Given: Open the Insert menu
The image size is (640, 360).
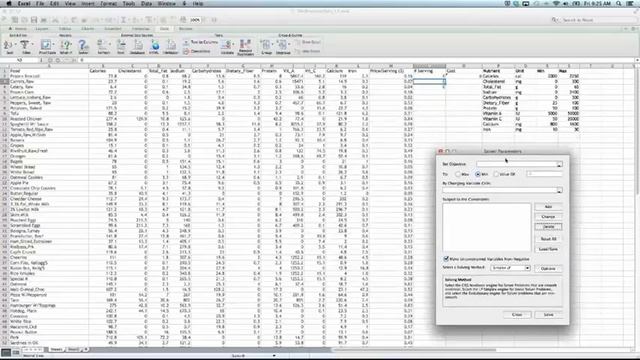Looking at the screenshot, I should click(88, 3).
